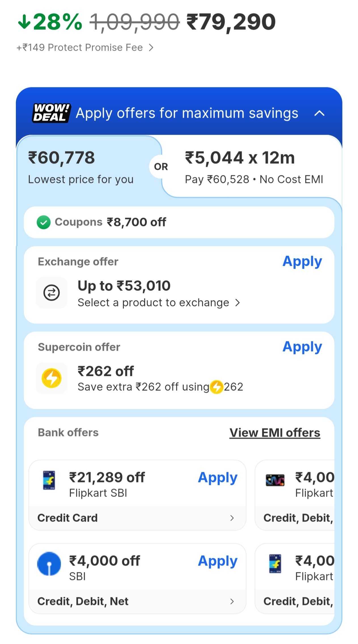358x644 pixels.
Task: Open View EMI offers link
Action: click(275, 433)
